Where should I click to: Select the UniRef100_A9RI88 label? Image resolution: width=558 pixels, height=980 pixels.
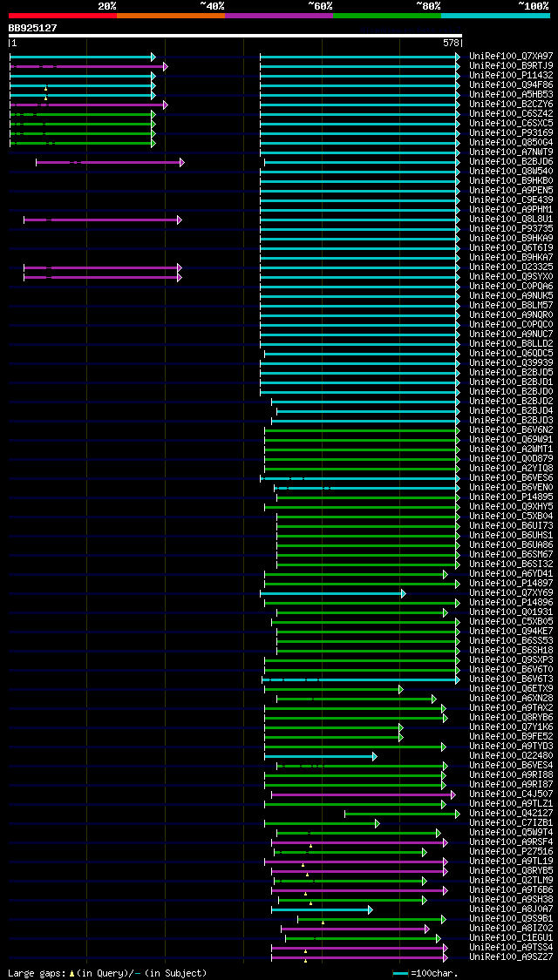point(511,775)
